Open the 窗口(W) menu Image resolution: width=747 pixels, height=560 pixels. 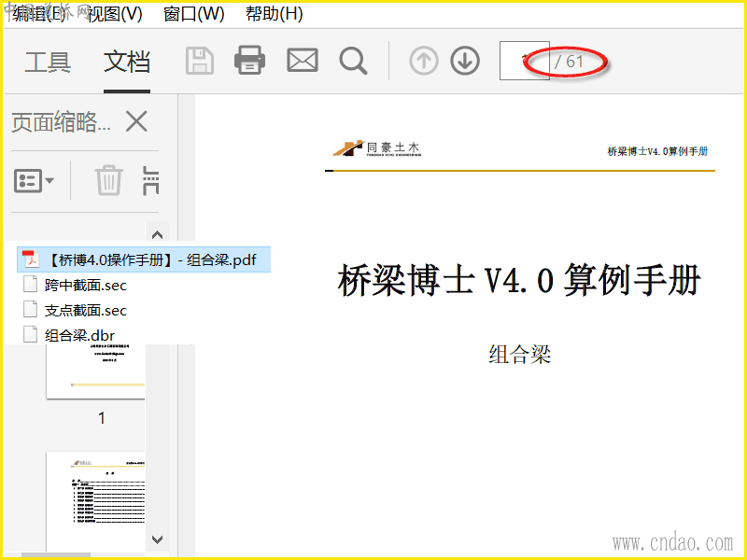193,14
